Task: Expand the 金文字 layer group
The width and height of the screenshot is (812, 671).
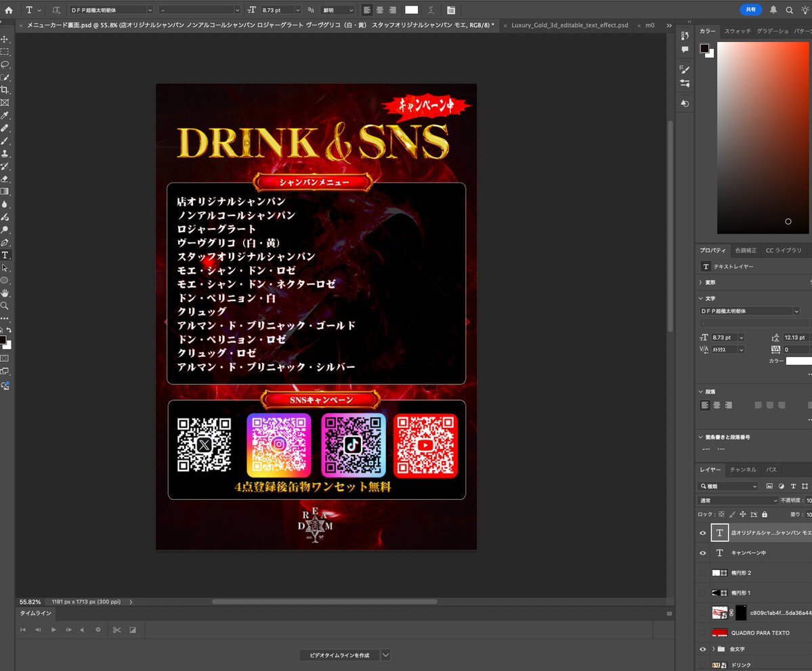Action: pyautogui.click(x=713, y=649)
